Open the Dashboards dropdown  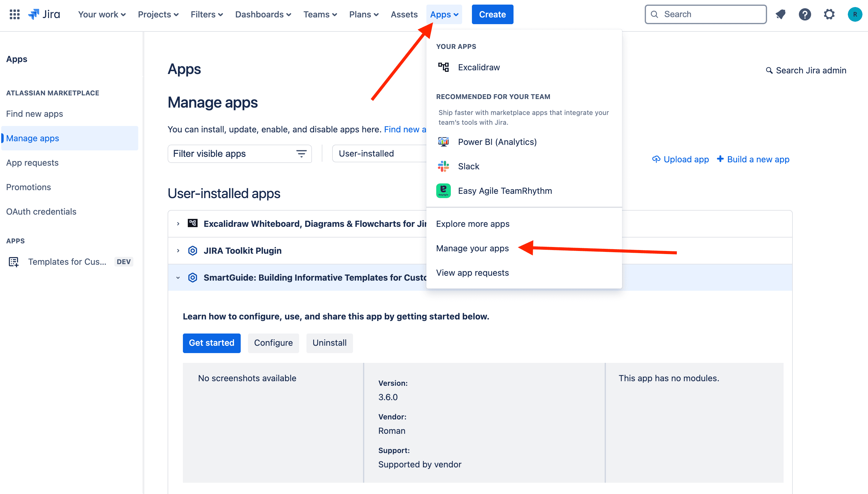[x=263, y=14]
